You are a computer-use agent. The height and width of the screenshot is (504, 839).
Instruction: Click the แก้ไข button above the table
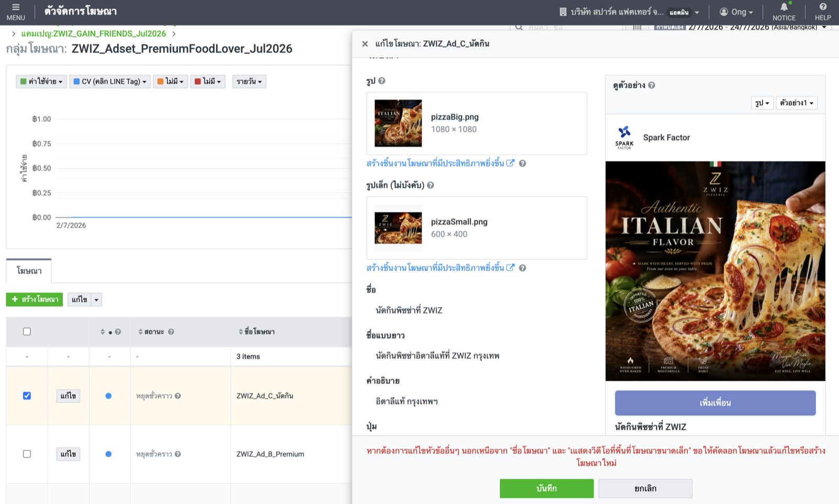tap(79, 299)
